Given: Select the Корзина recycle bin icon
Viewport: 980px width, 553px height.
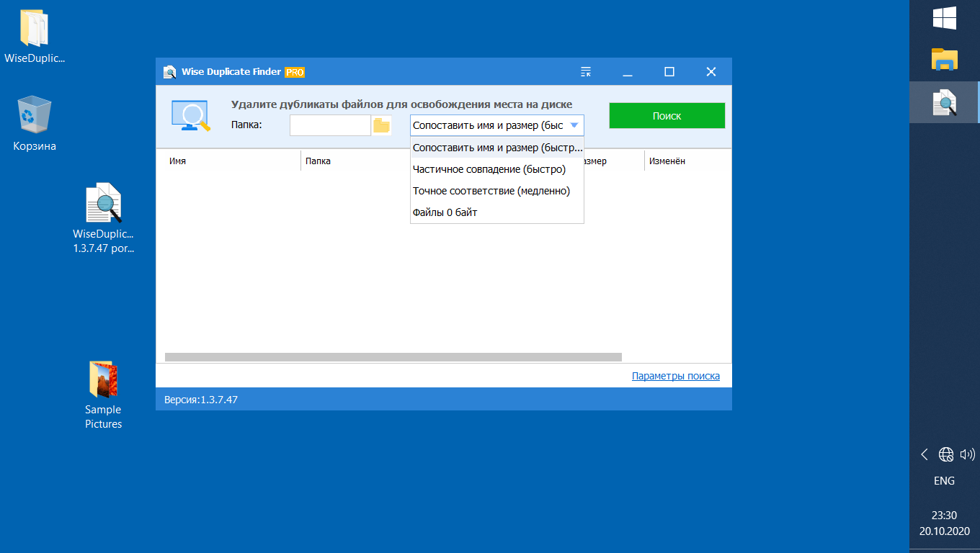Looking at the screenshot, I should [x=35, y=123].
